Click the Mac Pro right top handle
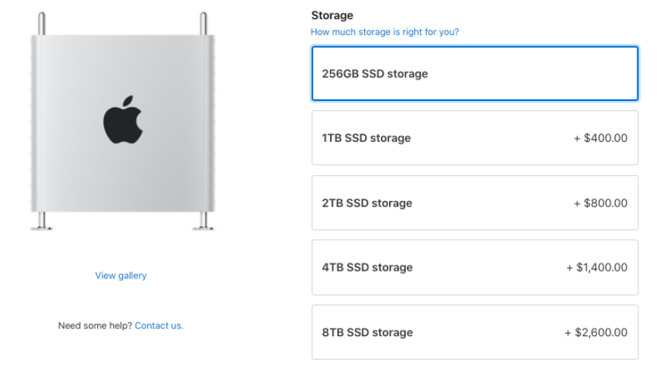Viewport: 660px width, 368px height. point(203,24)
